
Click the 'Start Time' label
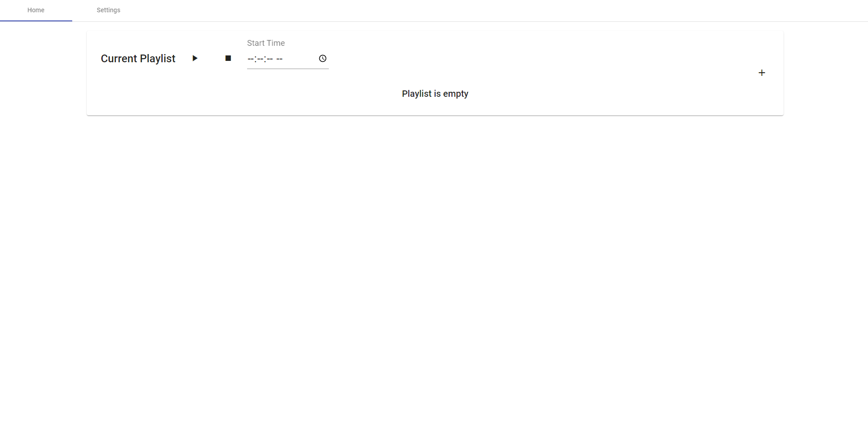(266, 43)
